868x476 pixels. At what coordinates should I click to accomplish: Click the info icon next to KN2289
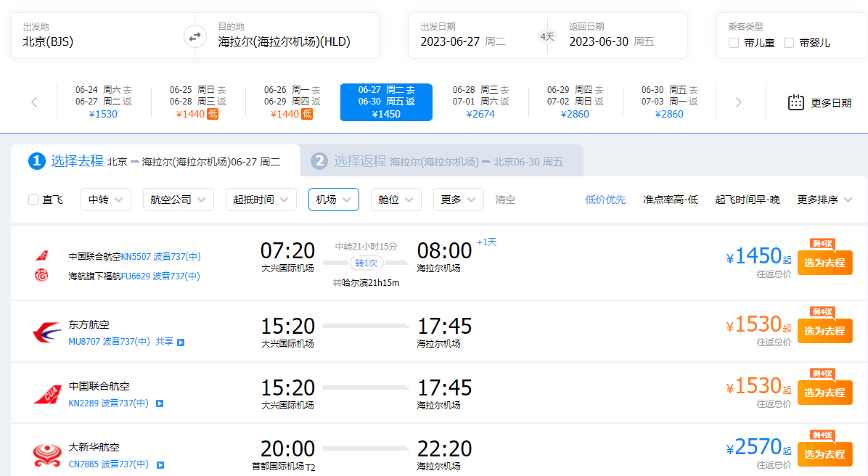tap(160, 403)
